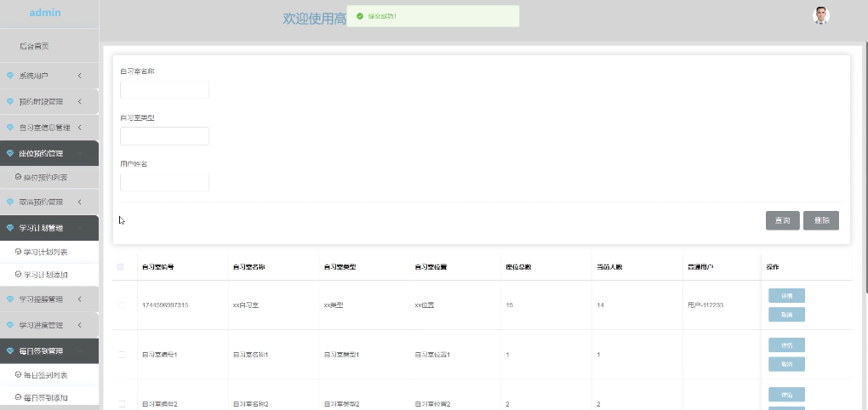
Task: Open the 每日签到添加 submenu item
Action: click(x=49, y=397)
